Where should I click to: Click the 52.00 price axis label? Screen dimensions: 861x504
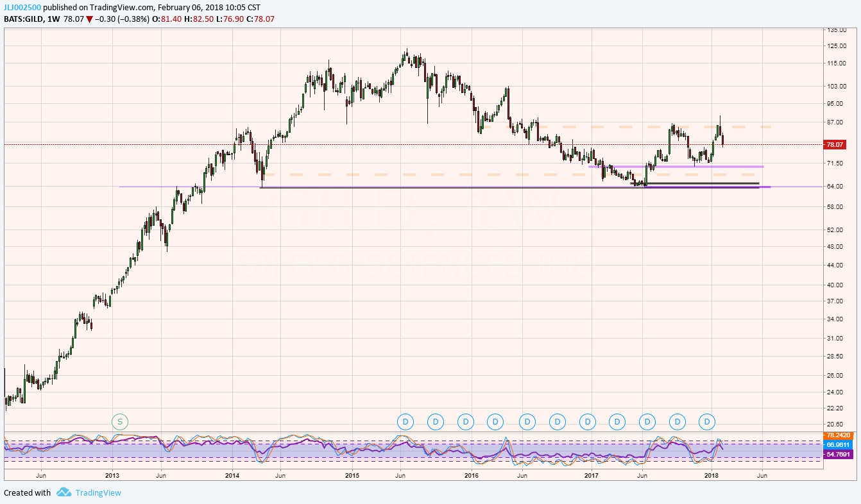pos(836,230)
